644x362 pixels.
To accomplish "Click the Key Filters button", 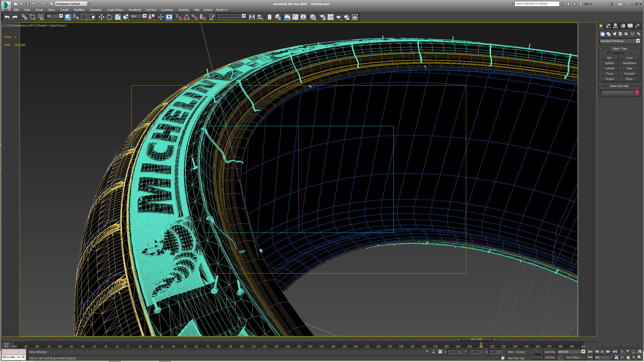I will pyautogui.click(x=574, y=357).
